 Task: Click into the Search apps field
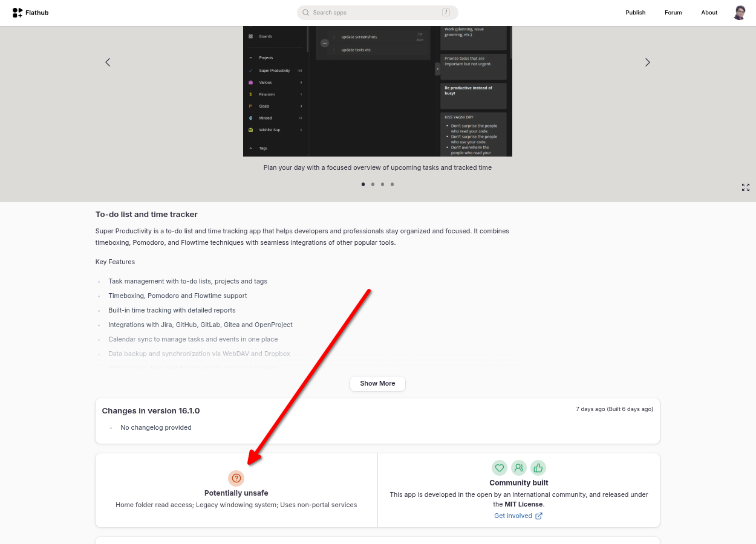[377, 13]
